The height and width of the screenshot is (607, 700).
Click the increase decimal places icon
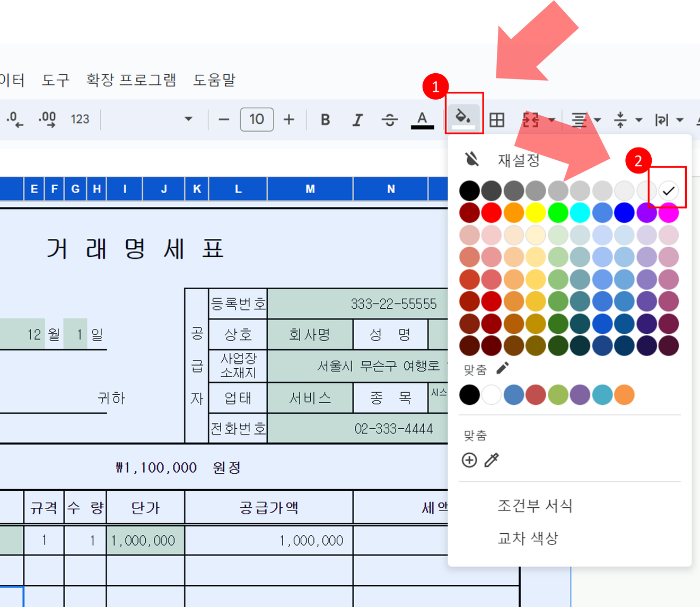pyautogui.click(x=47, y=119)
